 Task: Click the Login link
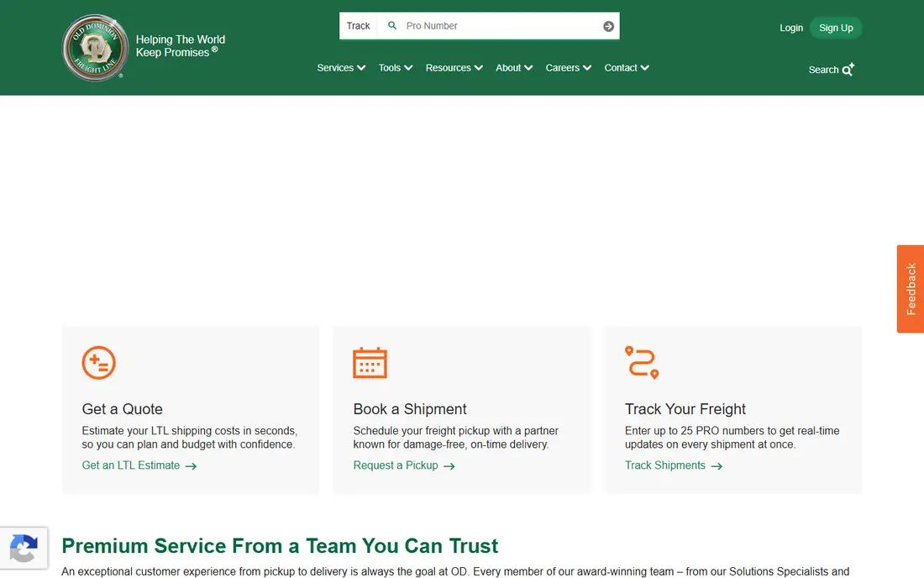click(x=790, y=28)
